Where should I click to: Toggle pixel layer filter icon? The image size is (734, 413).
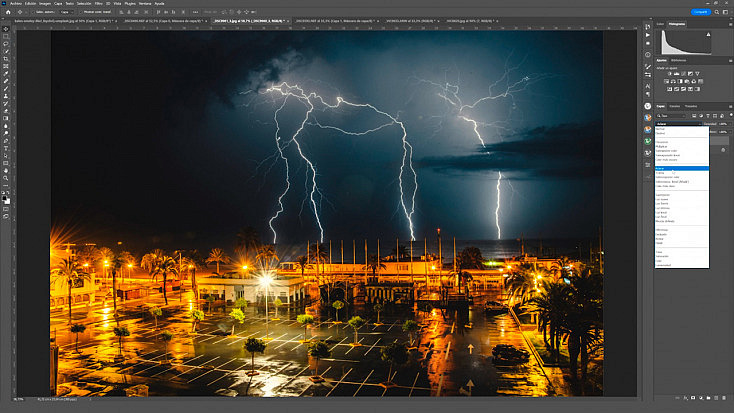coord(694,116)
